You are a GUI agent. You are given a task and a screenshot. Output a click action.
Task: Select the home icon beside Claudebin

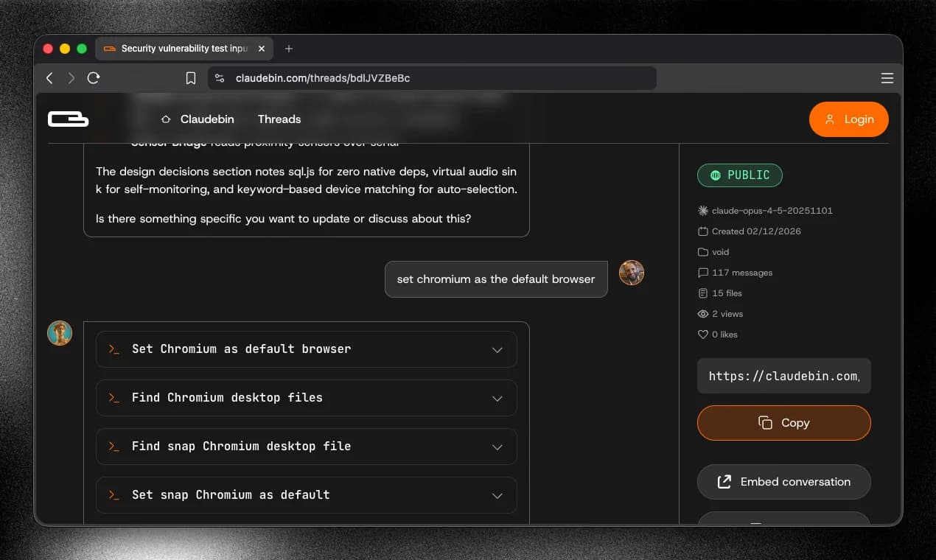165,119
